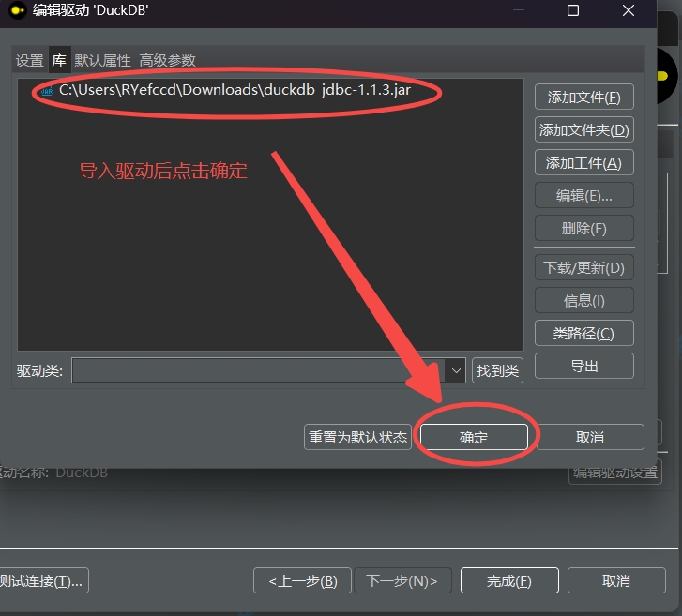The height and width of the screenshot is (616, 682).
Task: Expand the 驱动类 dropdown arrow
Action: coord(455,370)
